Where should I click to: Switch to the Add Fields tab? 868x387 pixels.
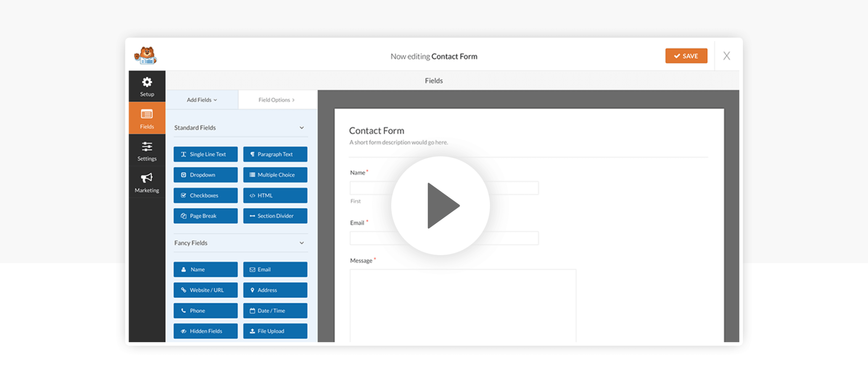click(x=202, y=100)
